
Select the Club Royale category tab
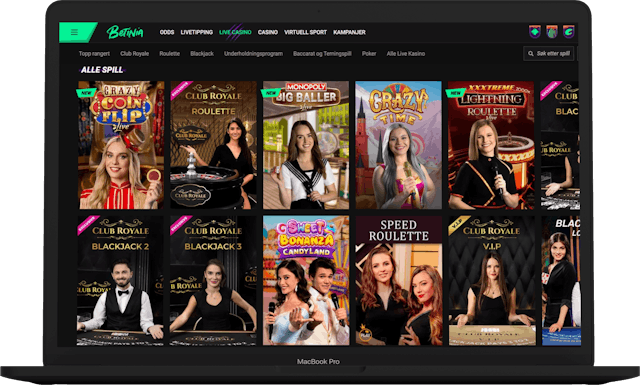[135, 53]
